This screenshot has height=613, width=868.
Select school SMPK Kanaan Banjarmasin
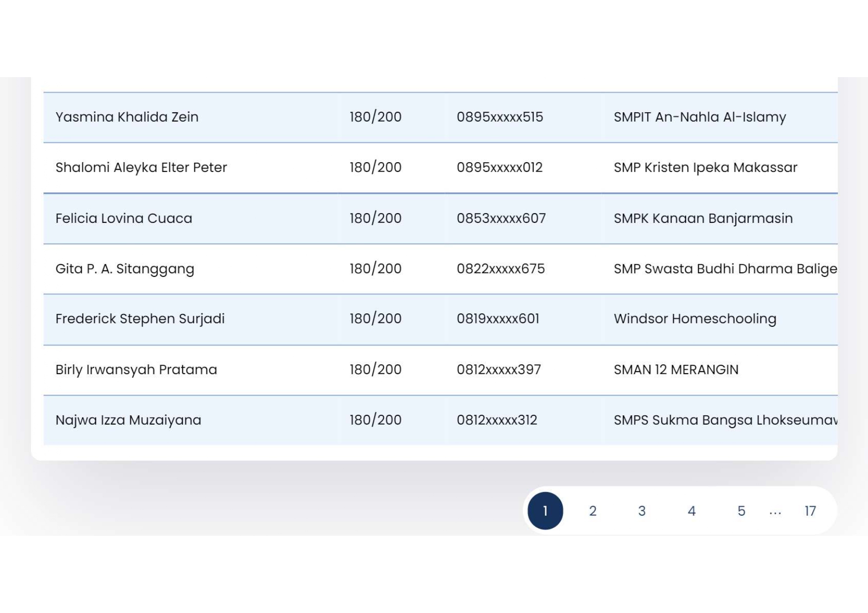pos(703,218)
